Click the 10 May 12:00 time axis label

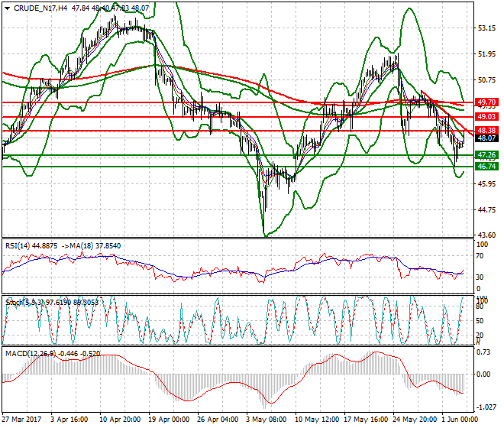pos(316,420)
